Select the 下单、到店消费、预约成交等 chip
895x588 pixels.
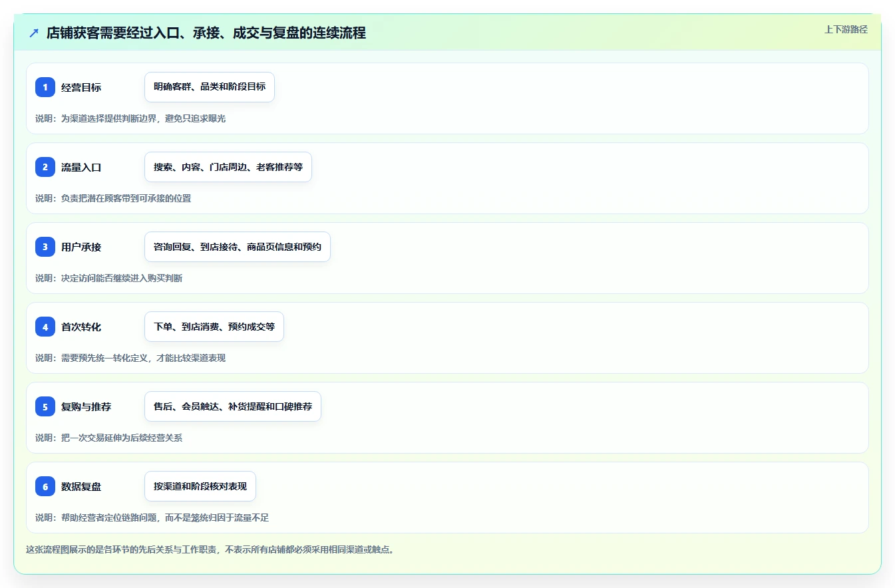tap(214, 327)
